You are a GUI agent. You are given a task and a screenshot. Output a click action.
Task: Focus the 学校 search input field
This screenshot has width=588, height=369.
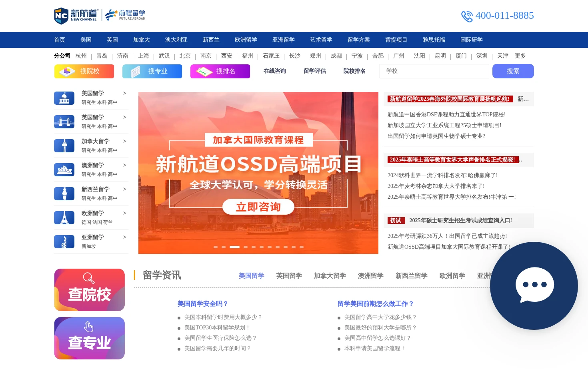pos(434,71)
